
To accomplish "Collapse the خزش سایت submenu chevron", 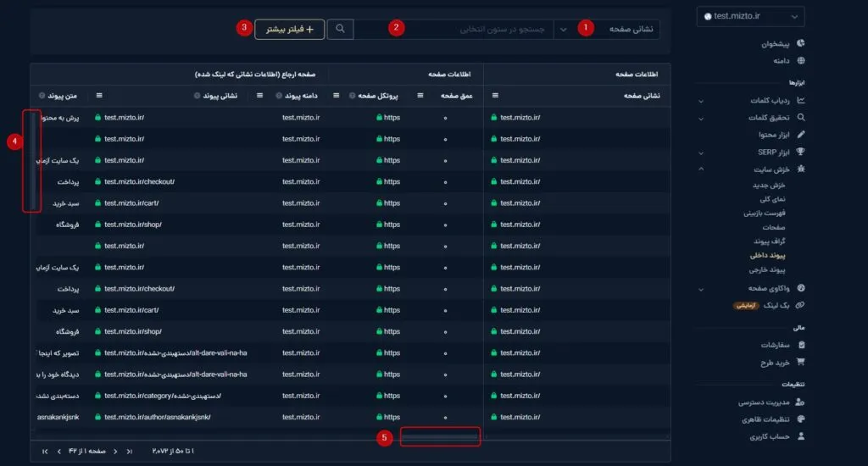I will pos(701,169).
